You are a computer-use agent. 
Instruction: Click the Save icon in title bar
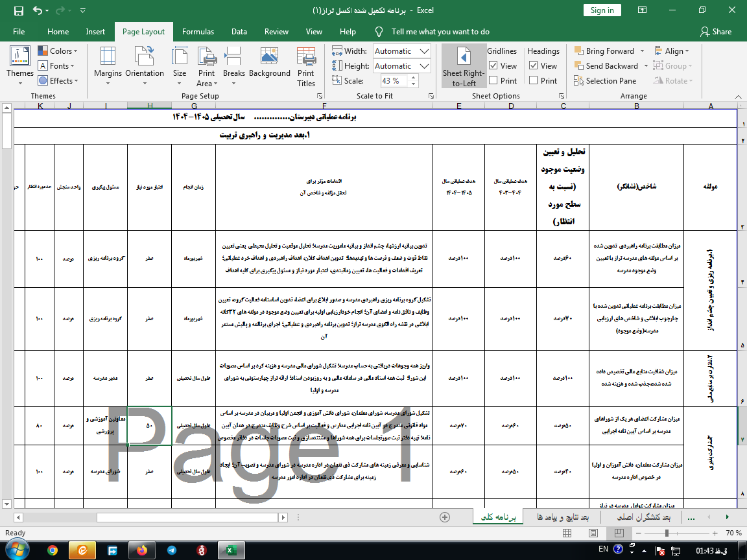(18, 10)
